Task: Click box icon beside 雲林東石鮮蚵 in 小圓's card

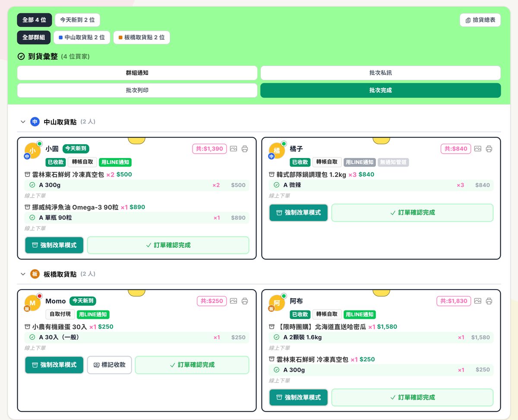Action: tap(27, 175)
